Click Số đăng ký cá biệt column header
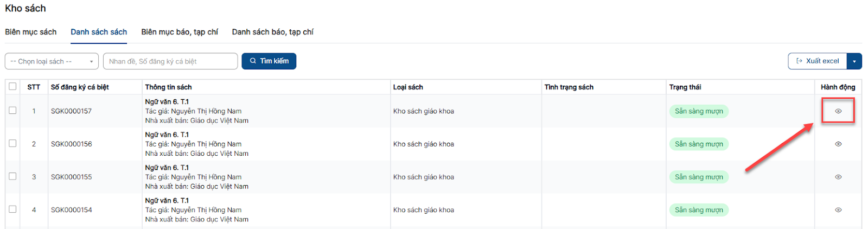This screenshot has height=229, width=868. (x=80, y=87)
